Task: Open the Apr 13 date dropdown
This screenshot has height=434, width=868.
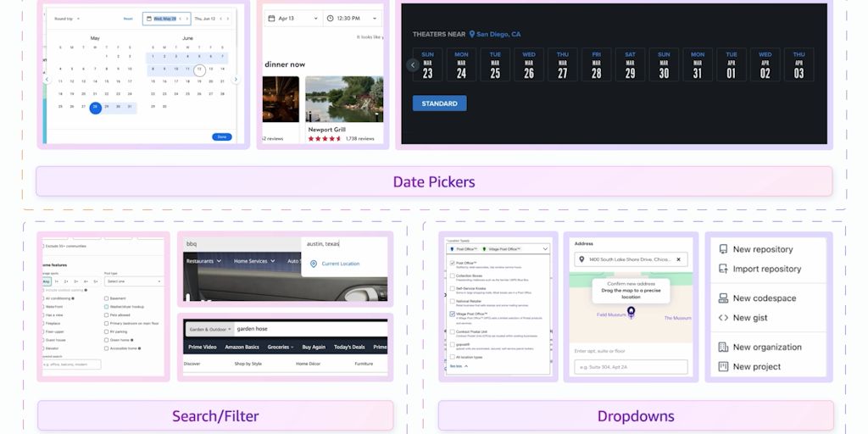Action: pyautogui.click(x=292, y=19)
